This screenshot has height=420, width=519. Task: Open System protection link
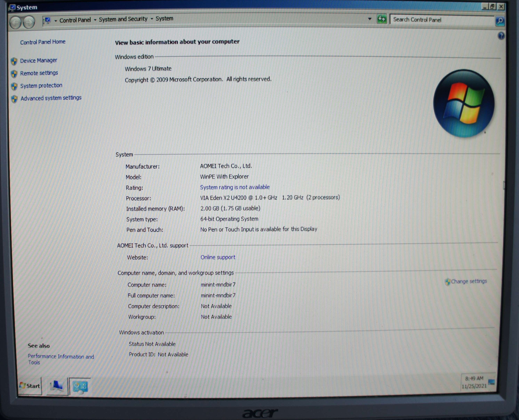pos(41,86)
